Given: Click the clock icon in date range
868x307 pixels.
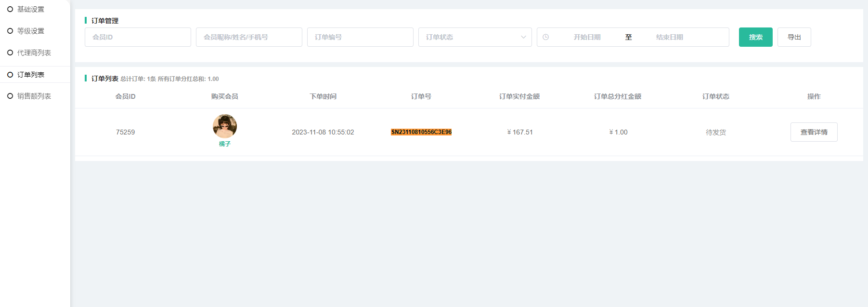Looking at the screenshot, I should pos(545,37).
